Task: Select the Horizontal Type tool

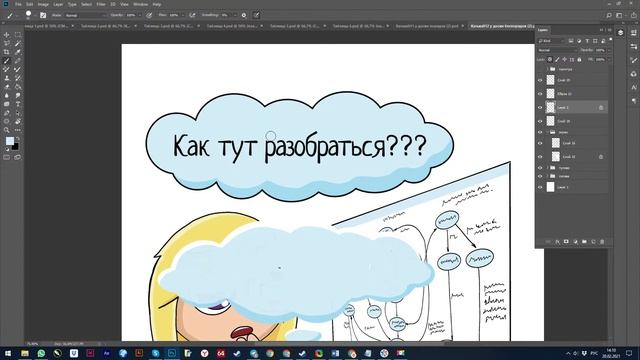Action: point(18,104)
